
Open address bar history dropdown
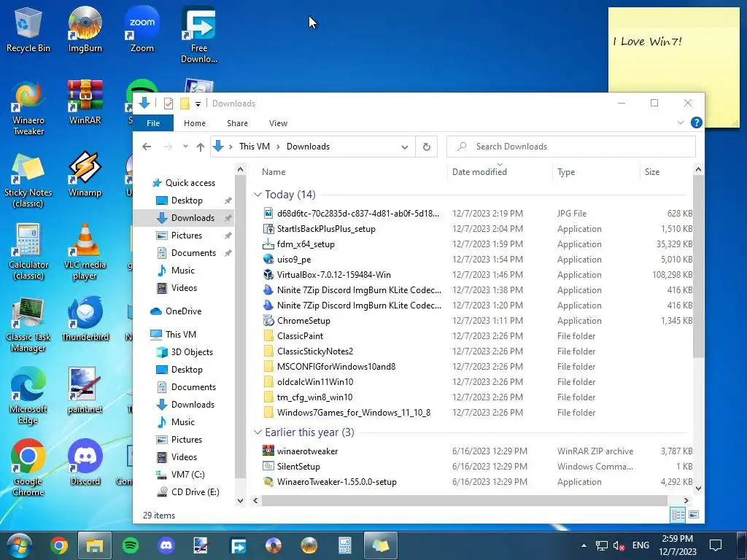coord(404,147)
